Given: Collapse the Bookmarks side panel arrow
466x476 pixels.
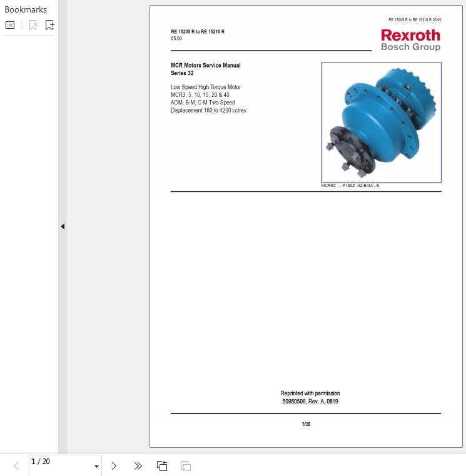Looking at the screenshot, I should click(63, 226).
